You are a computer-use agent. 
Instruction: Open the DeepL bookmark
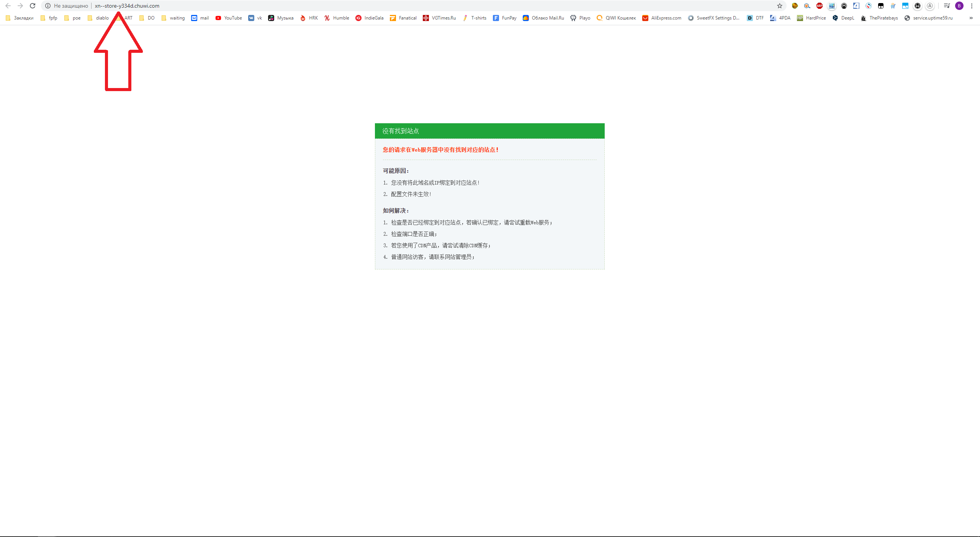pyautogui.click(x=843, y=18)
